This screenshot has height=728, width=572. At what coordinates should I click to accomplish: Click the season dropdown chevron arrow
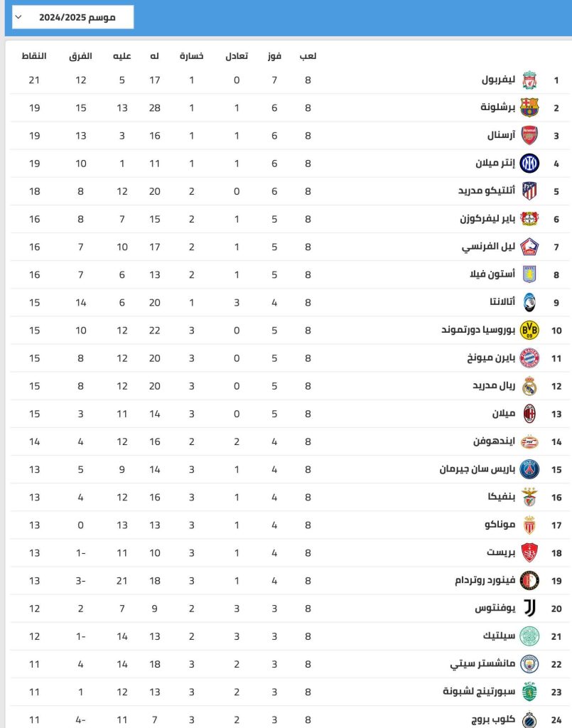click(x=18, y=17)
